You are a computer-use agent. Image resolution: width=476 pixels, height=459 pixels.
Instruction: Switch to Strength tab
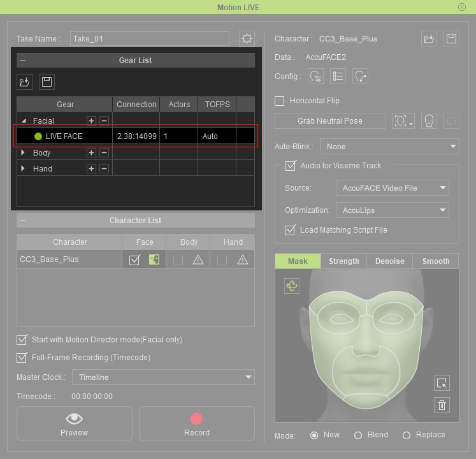(343, 261)
